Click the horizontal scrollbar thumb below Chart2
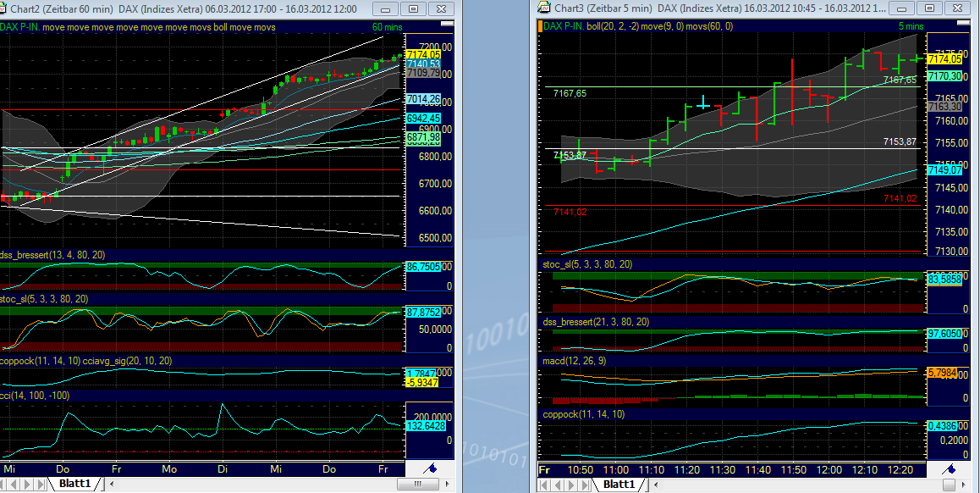Screen dimensions: 980x493 pos(417,484)
